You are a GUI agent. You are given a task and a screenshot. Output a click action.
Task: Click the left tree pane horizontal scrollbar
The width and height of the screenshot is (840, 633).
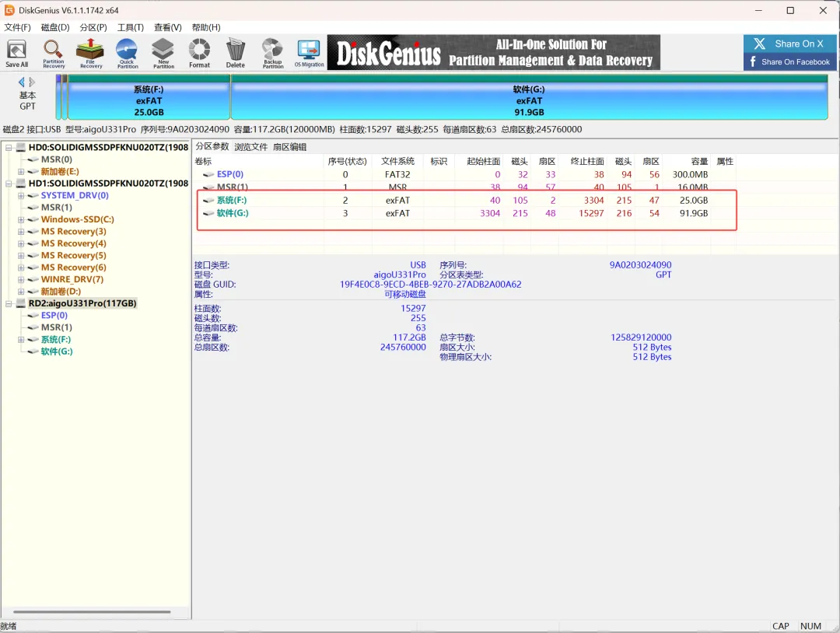click(92, 611)
